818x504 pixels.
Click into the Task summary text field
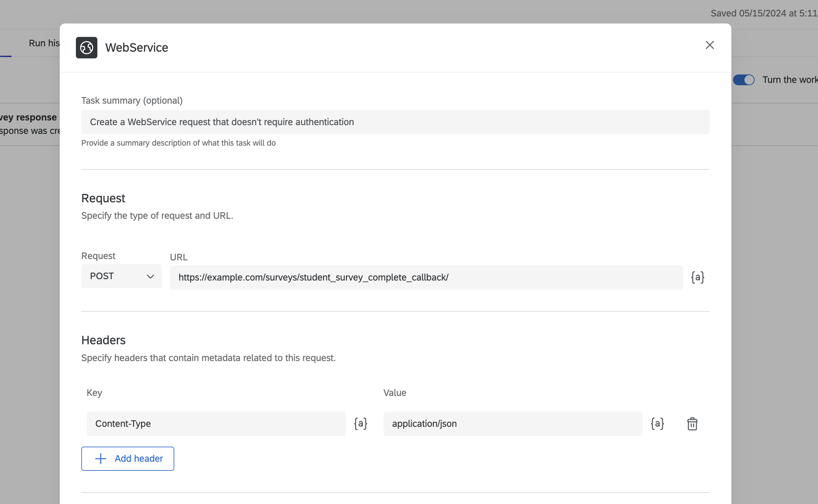pyautogui.click(x=395, y=122)
